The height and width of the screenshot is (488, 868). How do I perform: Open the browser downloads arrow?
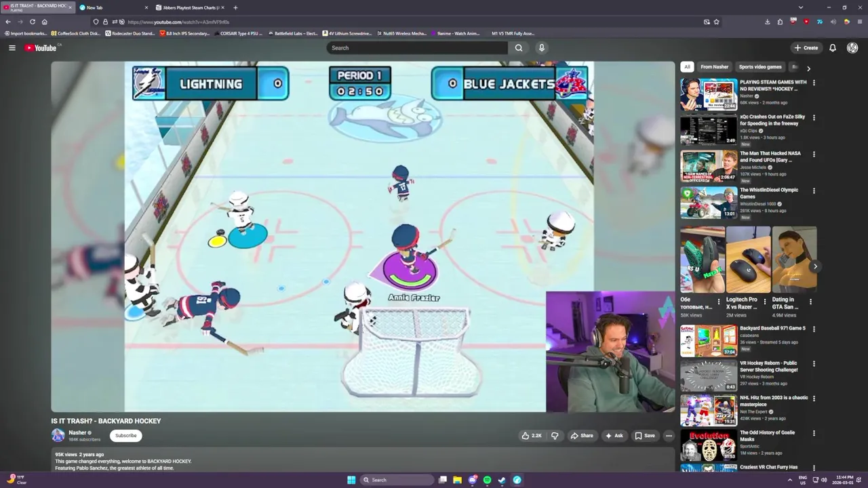(x=767, y=22)
